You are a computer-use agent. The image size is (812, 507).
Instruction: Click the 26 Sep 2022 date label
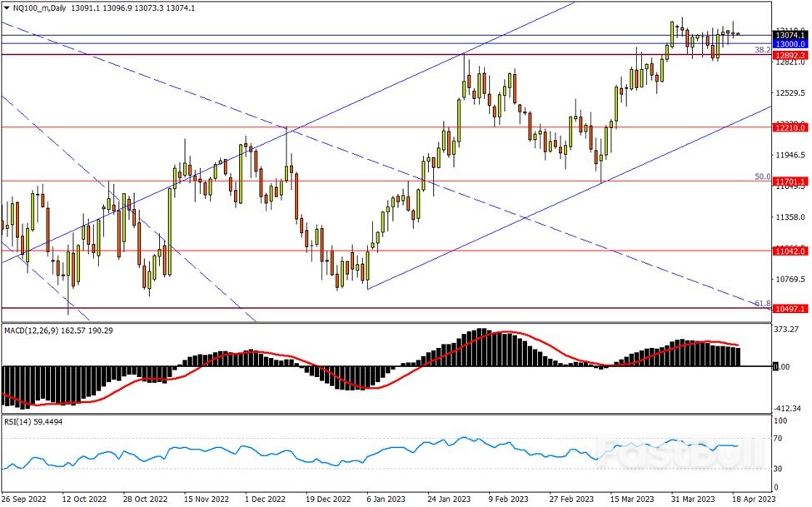(26, 500)
